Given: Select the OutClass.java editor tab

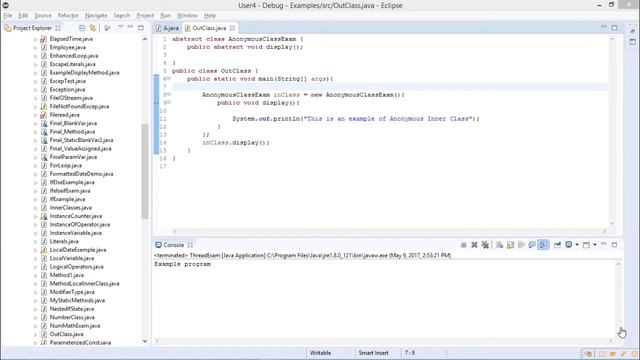Looking at the screenshot, I should tap(209, 28).
